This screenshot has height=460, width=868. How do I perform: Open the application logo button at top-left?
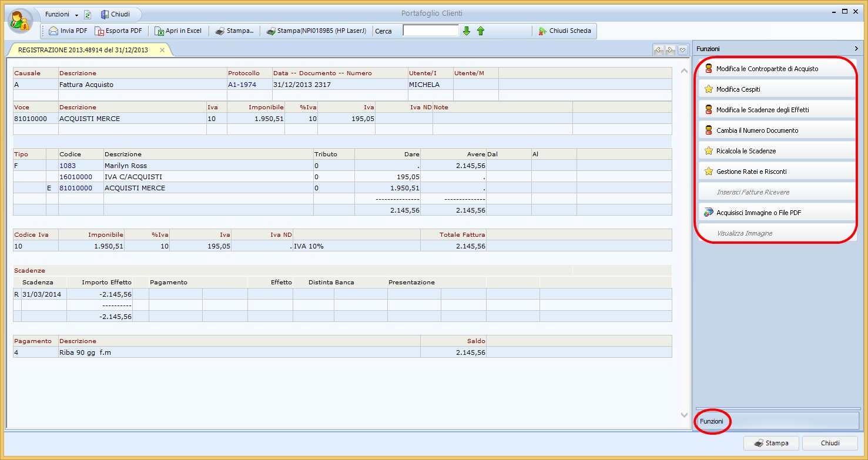point(20,21)
